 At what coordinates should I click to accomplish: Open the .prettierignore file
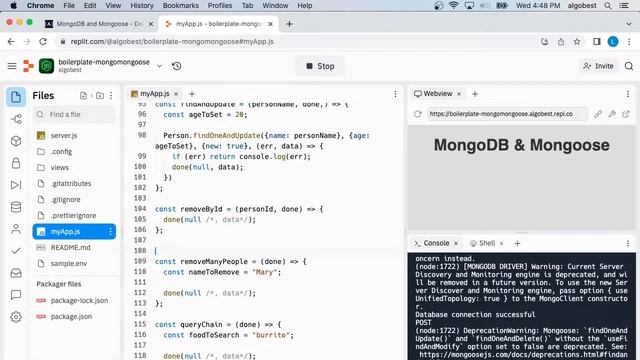pos(74,215)
